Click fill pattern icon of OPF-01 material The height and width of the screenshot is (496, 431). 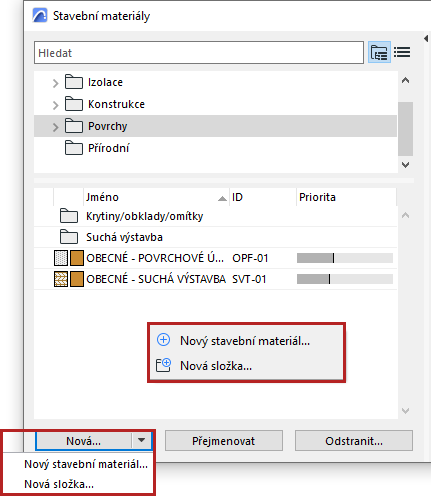[x=61, y=258]
